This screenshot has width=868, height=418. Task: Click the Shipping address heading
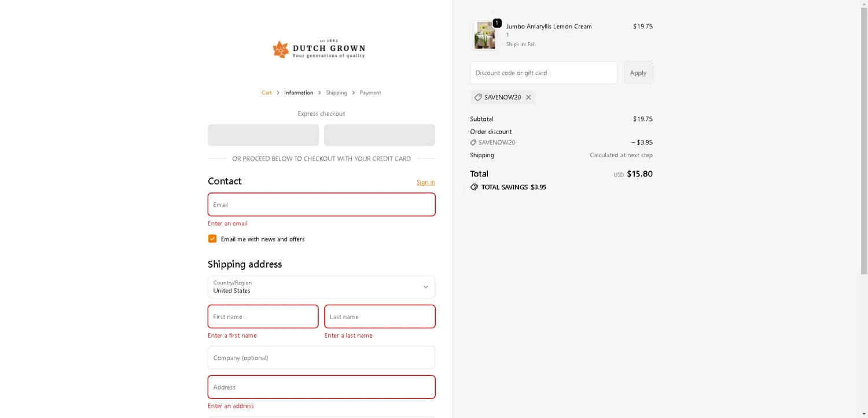tap(245, 264)
